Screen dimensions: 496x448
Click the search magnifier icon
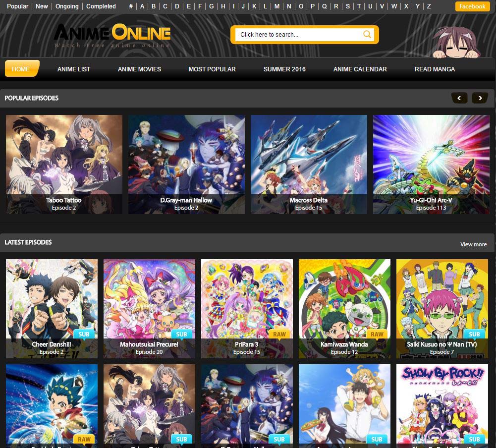[367, 34]
